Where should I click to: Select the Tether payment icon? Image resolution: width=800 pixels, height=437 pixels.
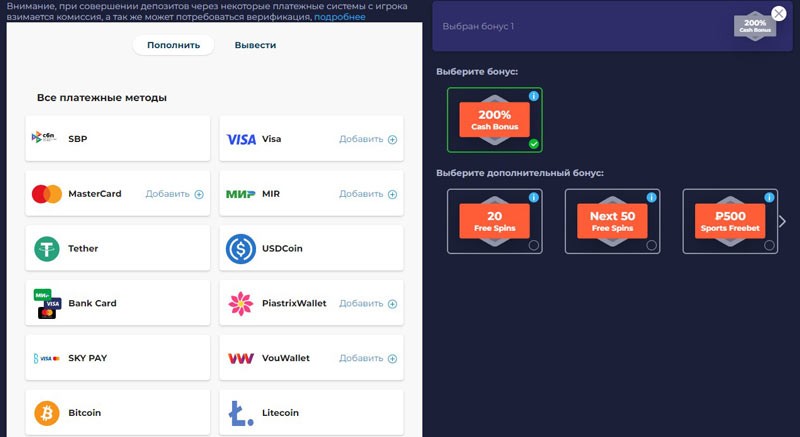tap(46, 248)
